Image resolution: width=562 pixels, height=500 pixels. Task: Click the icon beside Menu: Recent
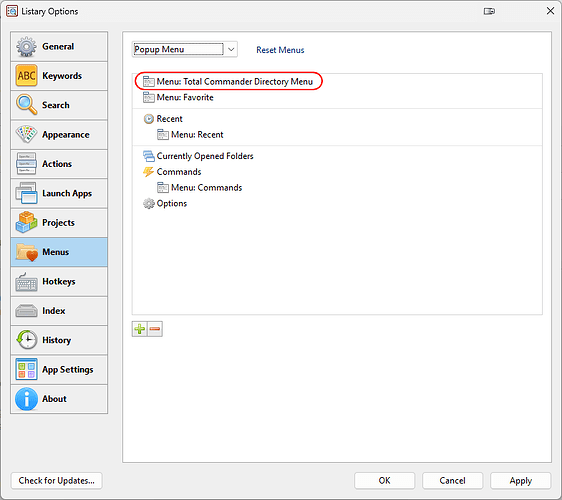pyautogui.click(x=163, y=135)
